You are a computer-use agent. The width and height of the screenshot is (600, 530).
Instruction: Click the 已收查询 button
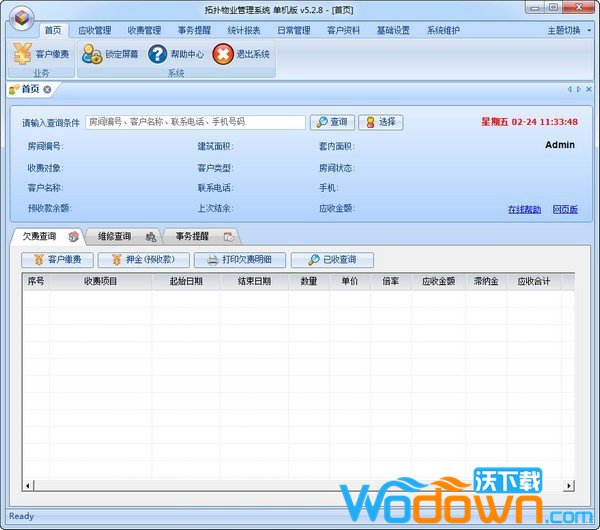click(x=332, y=260)
